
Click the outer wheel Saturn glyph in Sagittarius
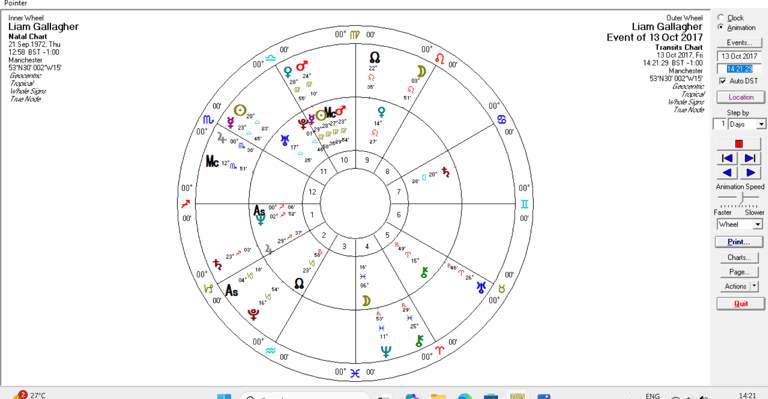click(x=217, y=264)
